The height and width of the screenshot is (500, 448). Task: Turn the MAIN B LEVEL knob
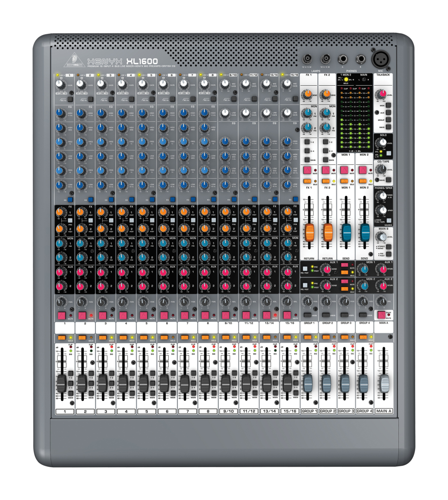[x=381, y=236]
